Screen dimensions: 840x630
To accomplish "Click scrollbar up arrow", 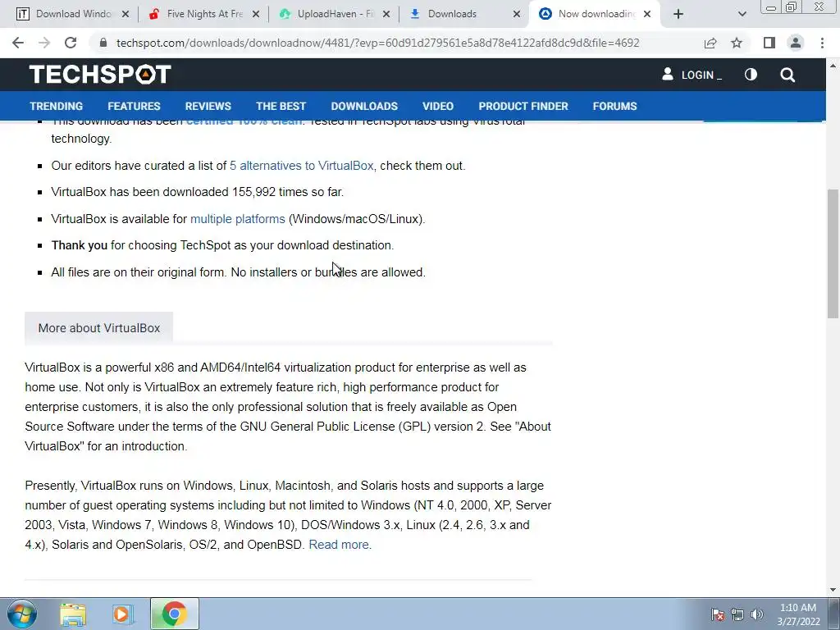I will (x=833, y=66).
